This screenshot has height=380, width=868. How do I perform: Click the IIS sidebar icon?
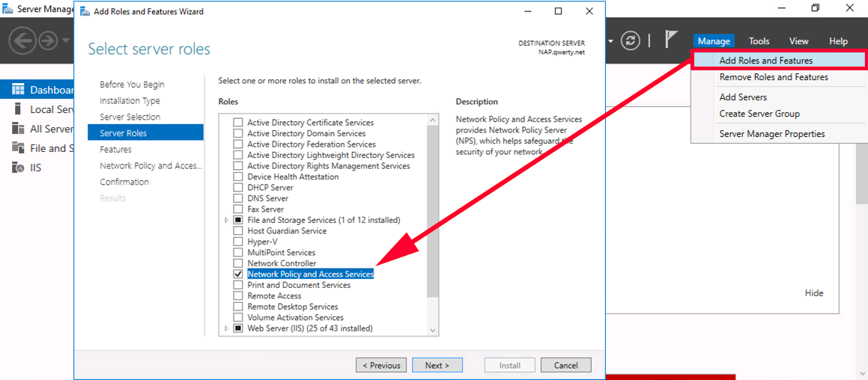(18, 167)
